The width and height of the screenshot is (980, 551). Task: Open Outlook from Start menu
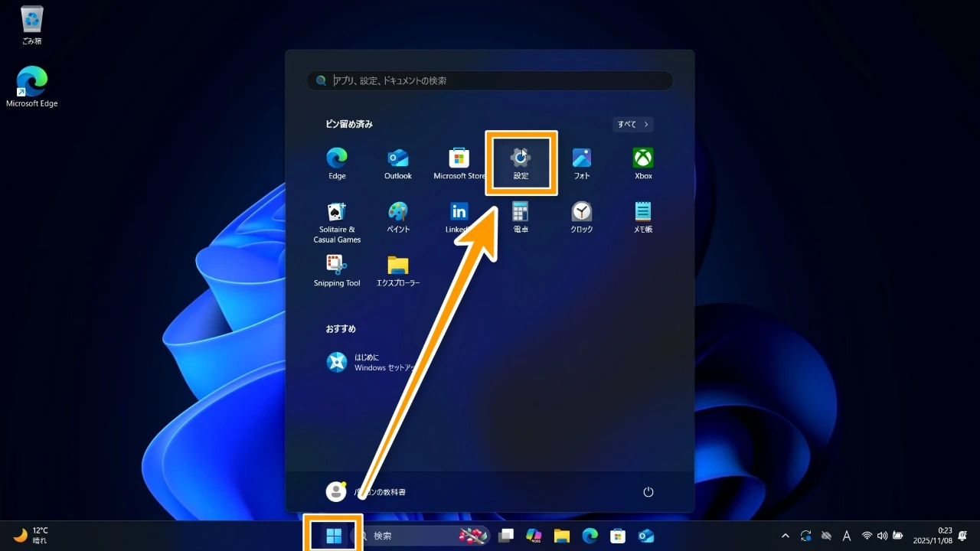click(x=398, y=162)
